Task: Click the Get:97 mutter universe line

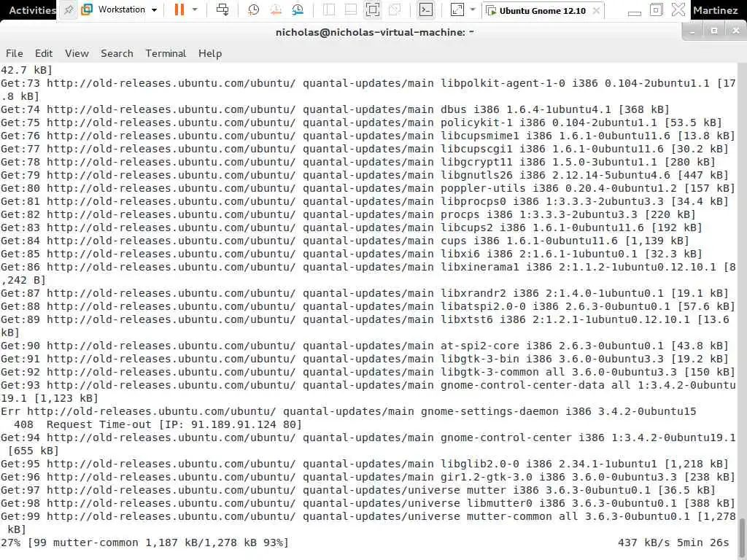Action: coord(357,490)
